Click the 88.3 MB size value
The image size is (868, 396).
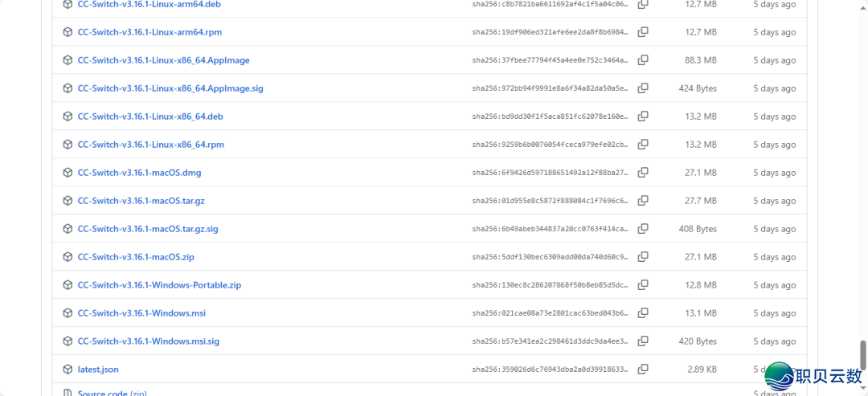[700, 60]
